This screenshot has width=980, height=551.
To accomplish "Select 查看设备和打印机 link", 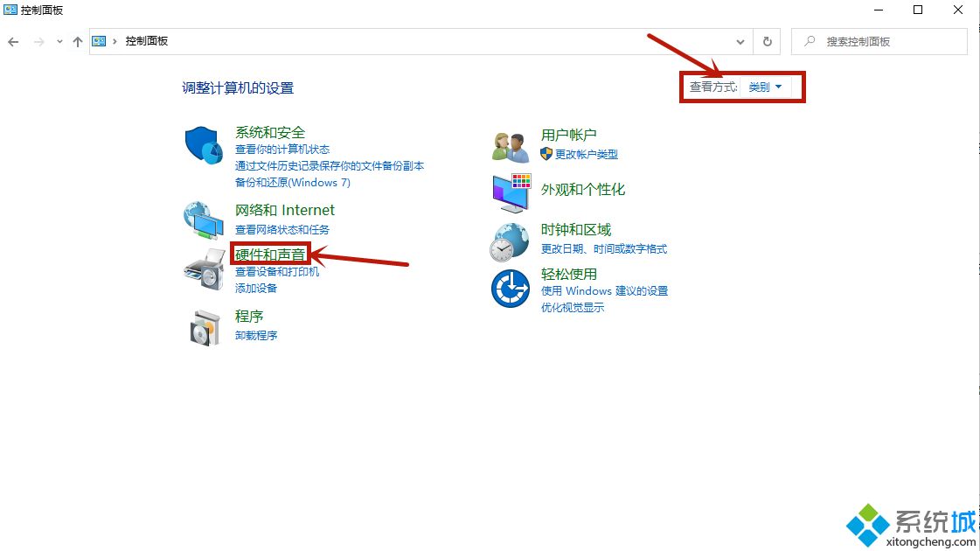I will point(277,271).
